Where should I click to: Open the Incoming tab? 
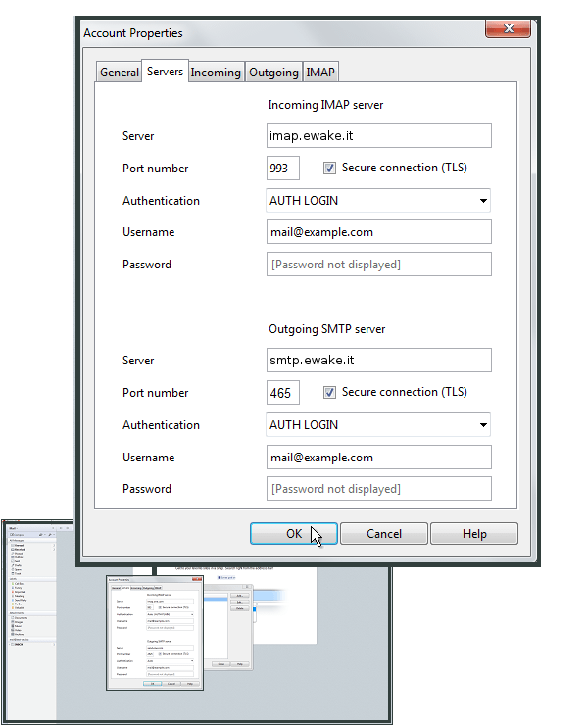click(216, 72)
